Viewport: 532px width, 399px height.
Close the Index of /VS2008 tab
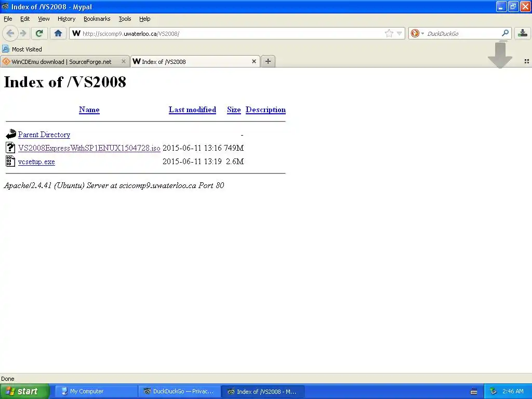pyautogui.click(x=254, y=61)
